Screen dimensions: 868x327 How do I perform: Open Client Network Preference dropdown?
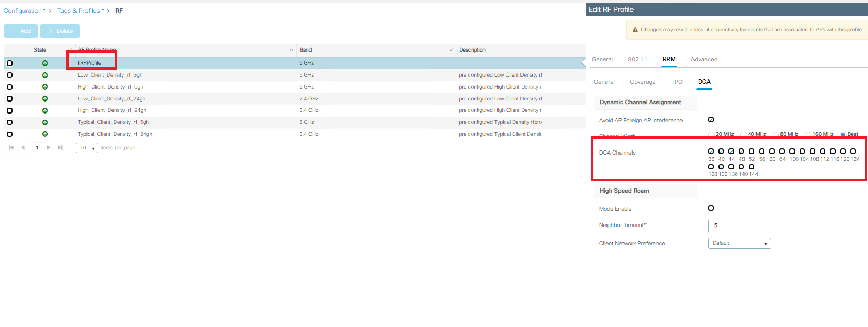tap(739, 243)
